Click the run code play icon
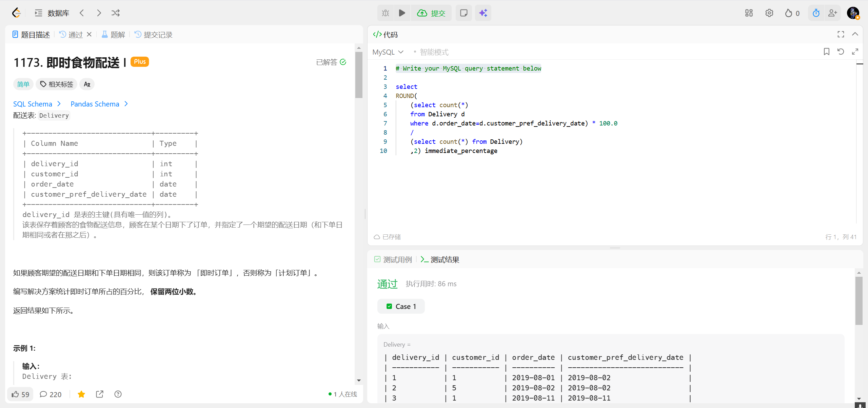The width and height of the screenshot is (868, 408). (x=402, y=13)
